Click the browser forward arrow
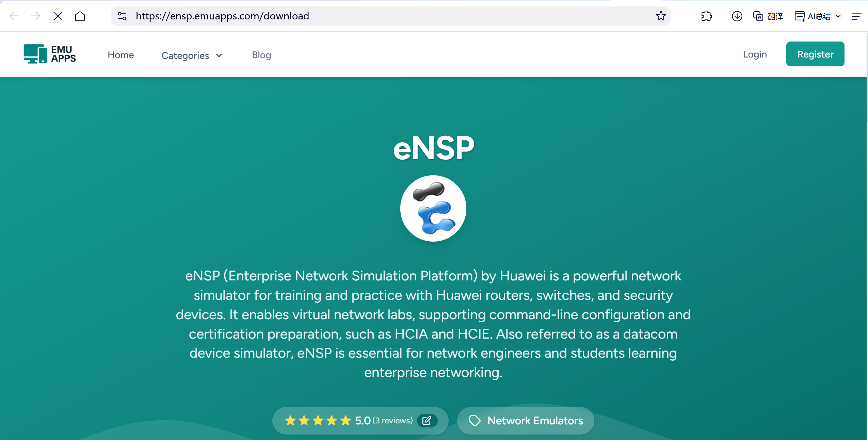The height and width of the screenshot is (440, 868). coord(35,16)
